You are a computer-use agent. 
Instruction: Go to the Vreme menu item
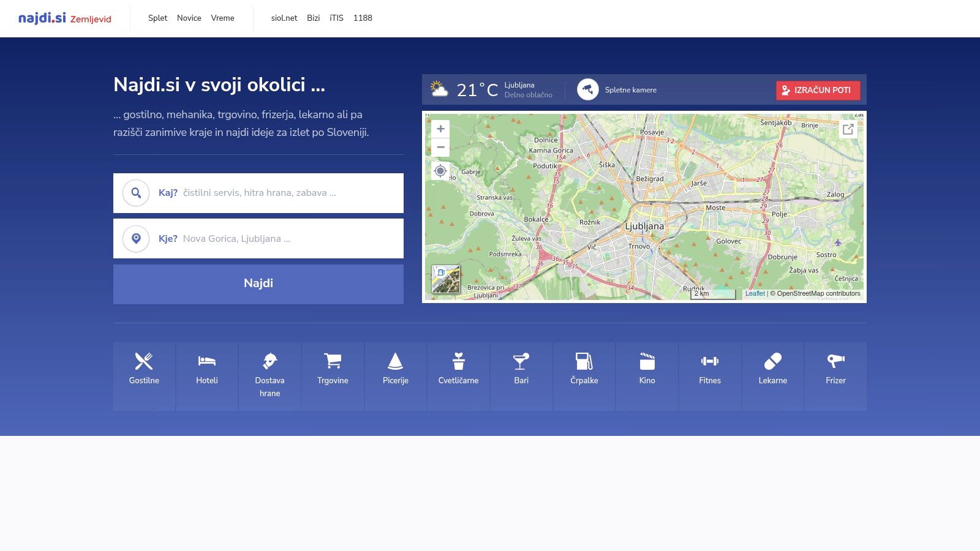point(223,18)
